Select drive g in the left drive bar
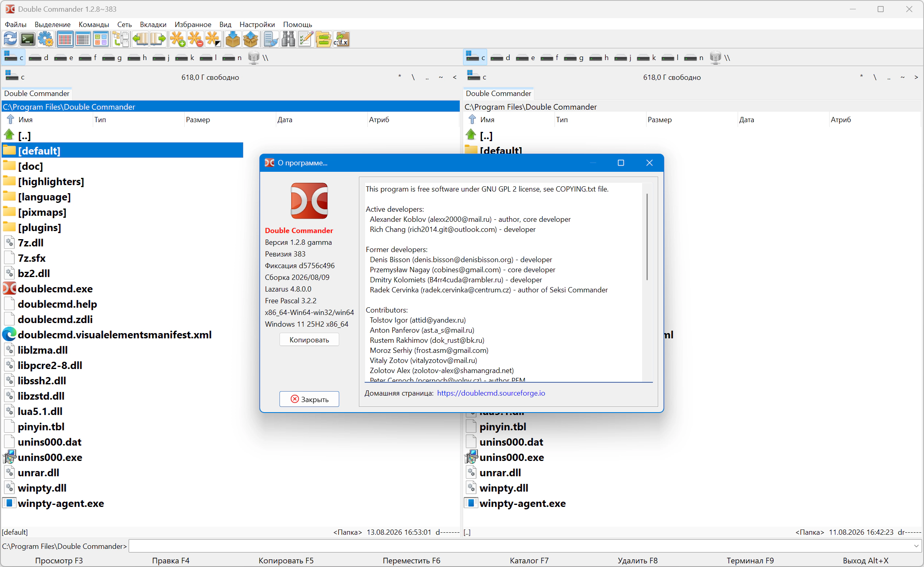 pos(112,58)
